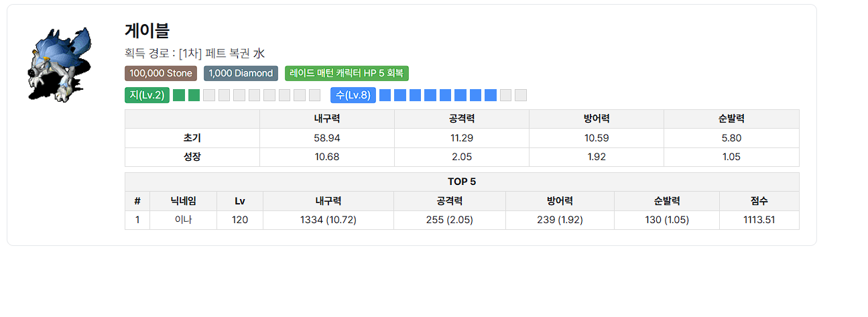Select the 1,000 Diamond badge

point(241,74)
